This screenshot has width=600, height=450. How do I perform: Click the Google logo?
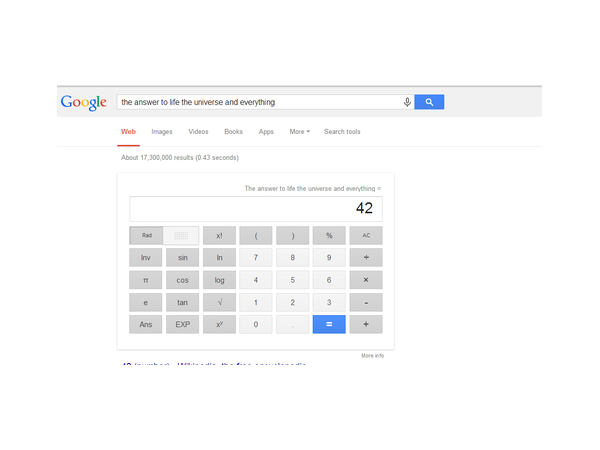point(84,102)
